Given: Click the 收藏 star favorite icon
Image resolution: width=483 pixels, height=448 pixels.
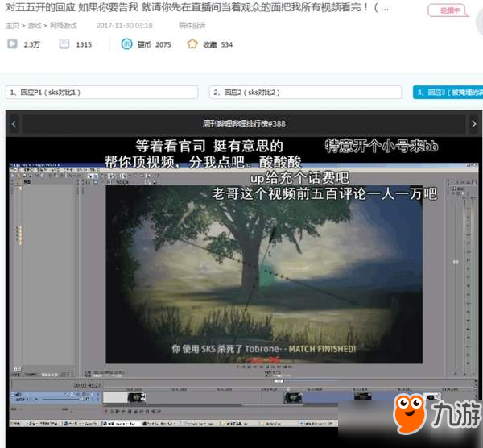Looking at the screenshot, I should [192, 44].
